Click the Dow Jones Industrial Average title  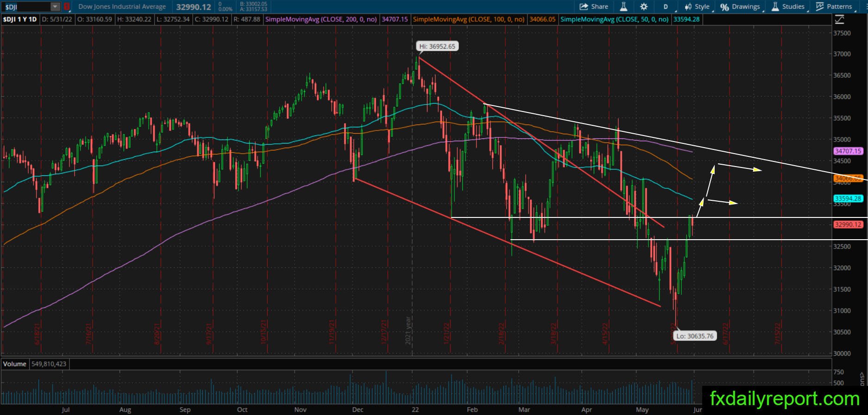pos(122,6)
